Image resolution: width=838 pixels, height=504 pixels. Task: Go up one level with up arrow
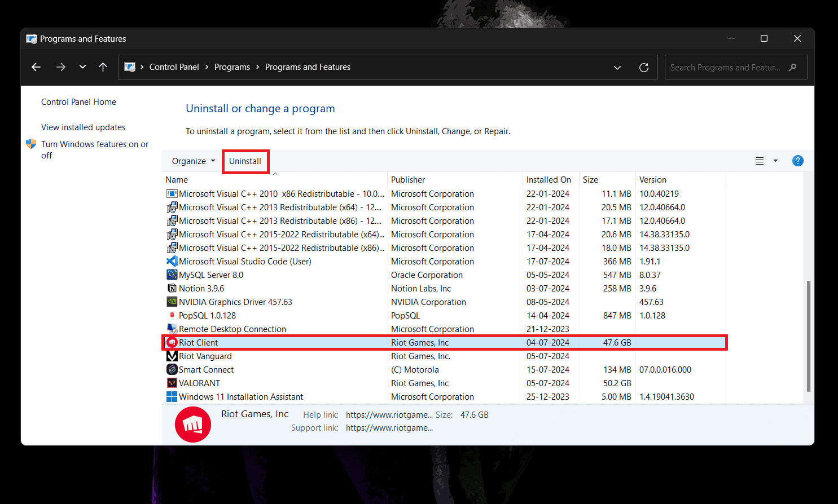point(103,67)
